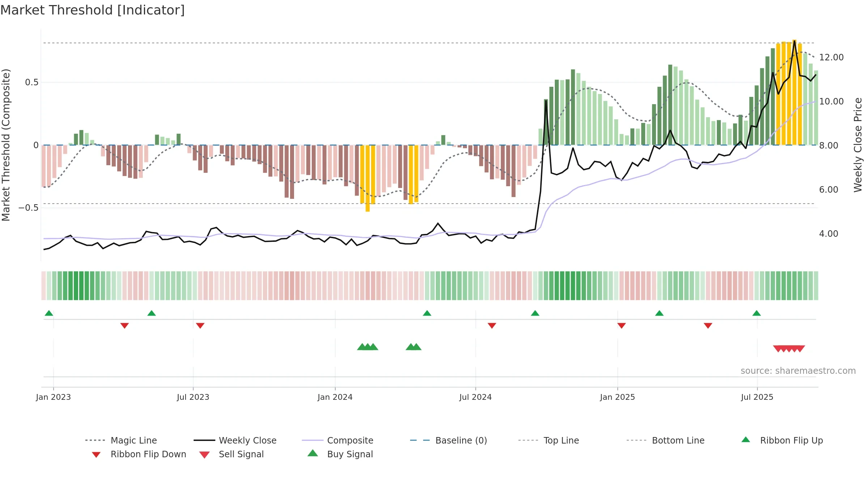Click the ribbon flip down marker at January 2025
868x488 pixels.
click(621, 326)
